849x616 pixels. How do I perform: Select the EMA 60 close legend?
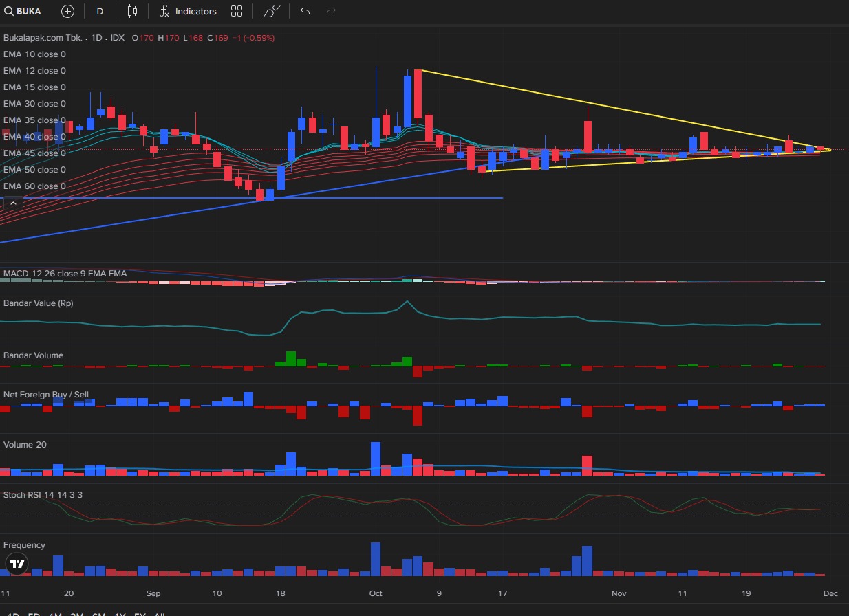click(x=34, y=186)
